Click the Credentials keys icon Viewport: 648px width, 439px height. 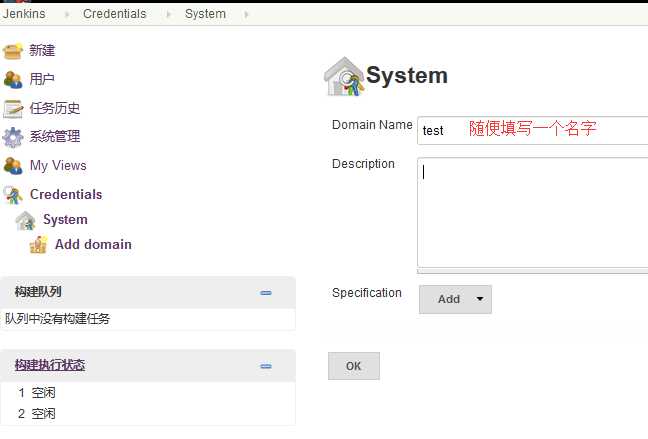pyautogui.click(x=13, y=195)
